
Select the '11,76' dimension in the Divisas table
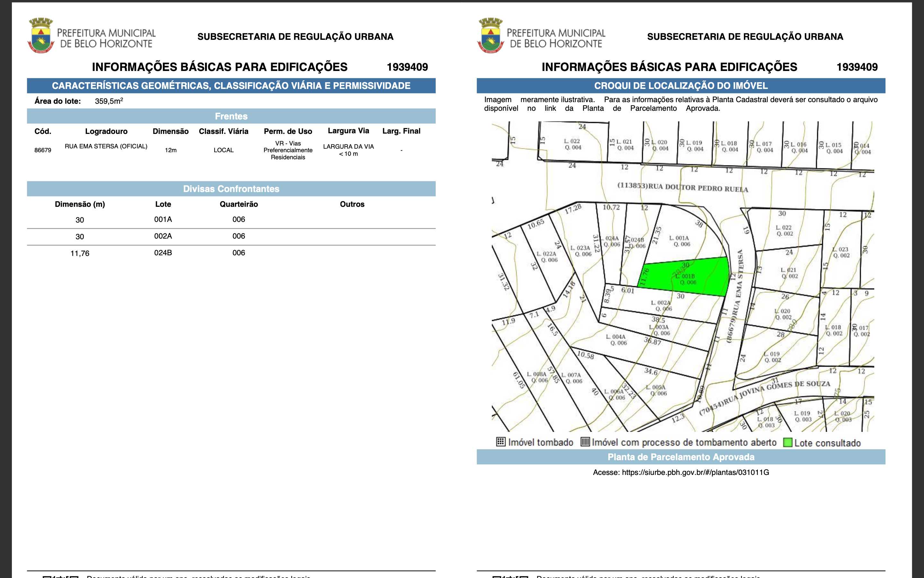pos(80,253)
